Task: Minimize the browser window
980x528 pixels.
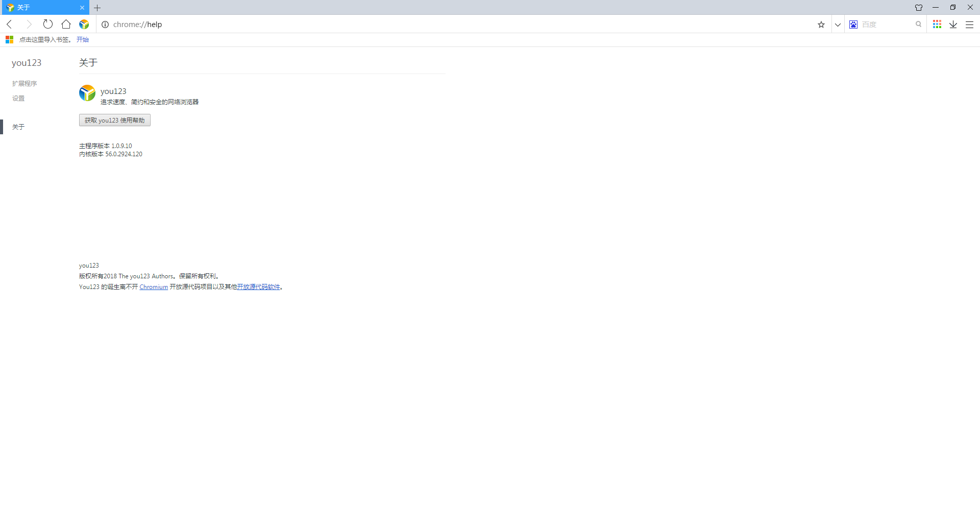Action: pos(936,7)
